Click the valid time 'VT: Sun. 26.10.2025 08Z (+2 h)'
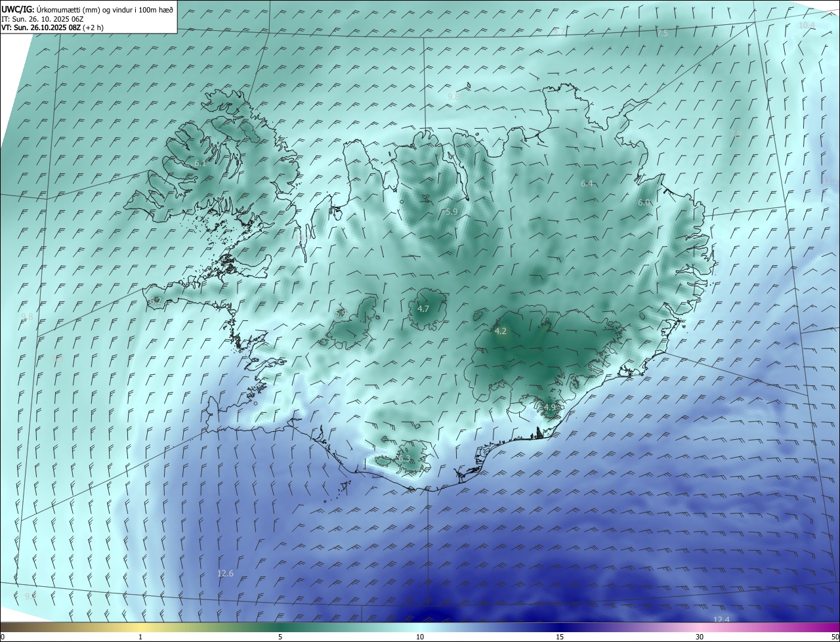The height and width of the screenshot is (642, 840). [52, 28]
